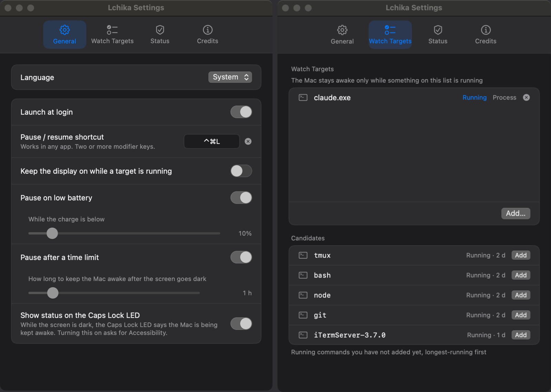Click the battery charge threshold slider

pos(124,233)
